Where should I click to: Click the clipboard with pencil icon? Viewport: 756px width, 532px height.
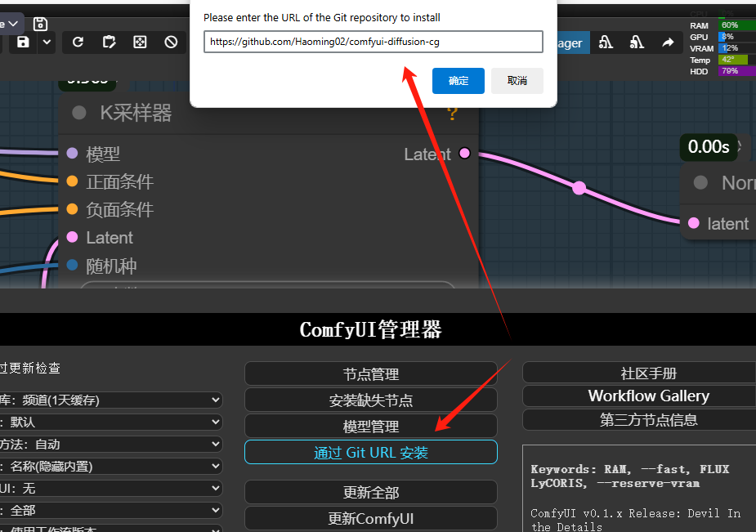[109, 42]
